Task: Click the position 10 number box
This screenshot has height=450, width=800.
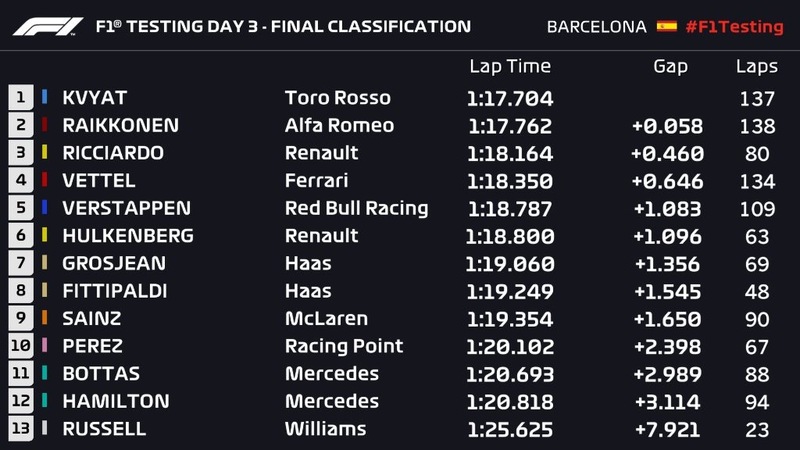Action: [x=20, y=346]
